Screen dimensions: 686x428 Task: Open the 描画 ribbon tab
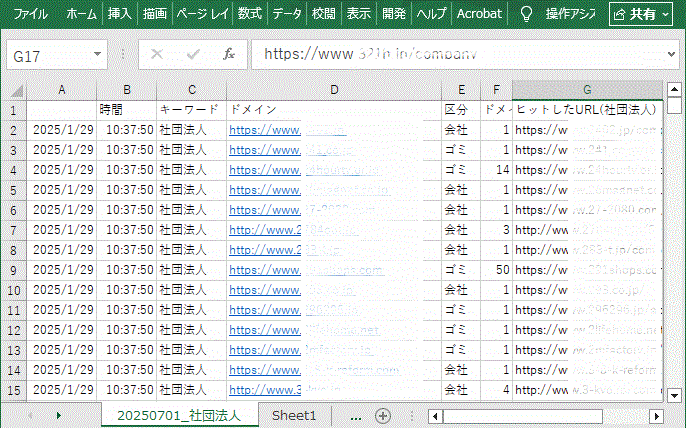click(154, 14)
